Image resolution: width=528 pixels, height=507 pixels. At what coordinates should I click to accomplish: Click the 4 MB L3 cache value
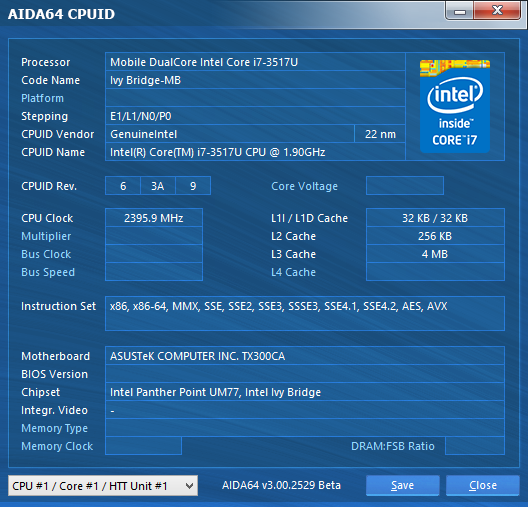coord(435,254)
